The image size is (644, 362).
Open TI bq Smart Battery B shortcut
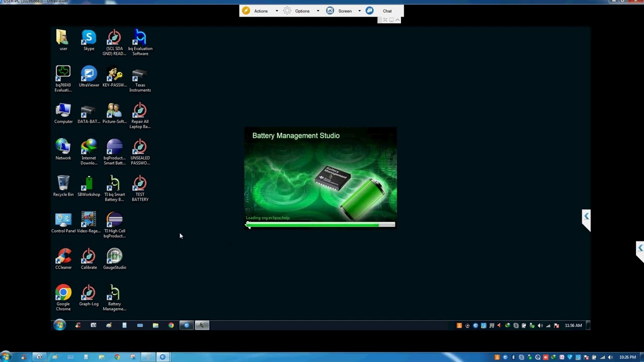tap(114, 189)
